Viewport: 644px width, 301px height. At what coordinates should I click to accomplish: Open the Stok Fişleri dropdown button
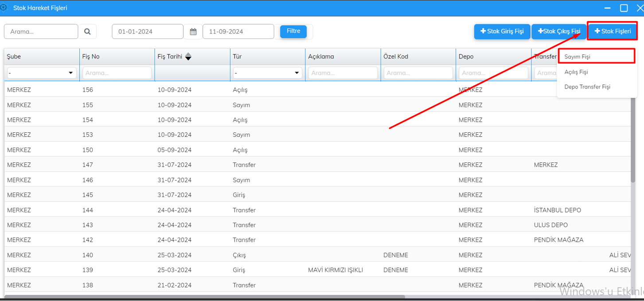tap(612, 31)
